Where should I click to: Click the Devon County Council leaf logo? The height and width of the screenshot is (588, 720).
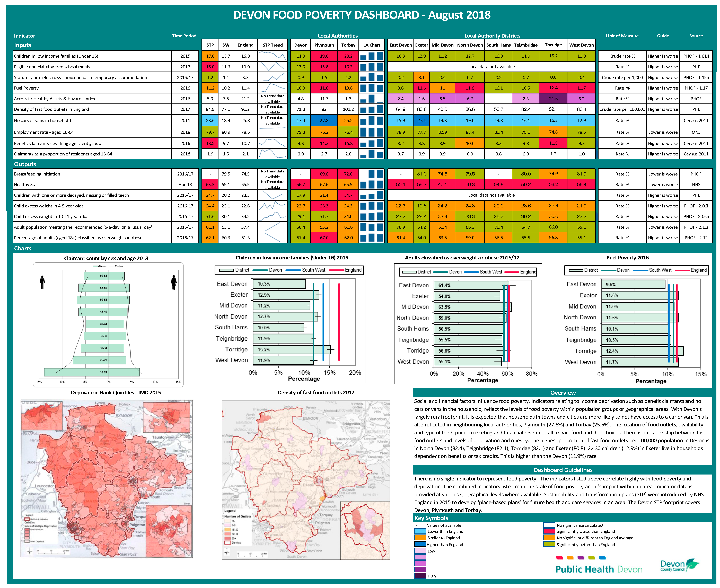pos(692,564)
